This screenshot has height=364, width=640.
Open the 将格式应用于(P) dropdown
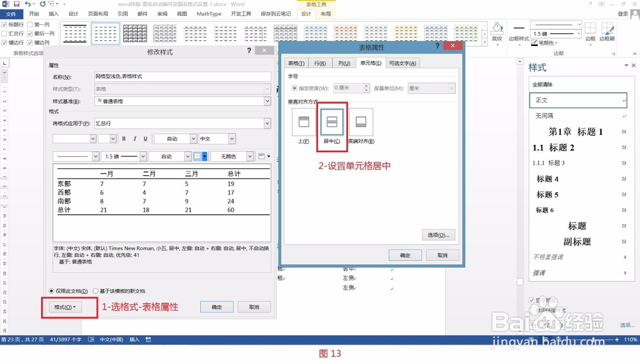[x=267, y=123]
